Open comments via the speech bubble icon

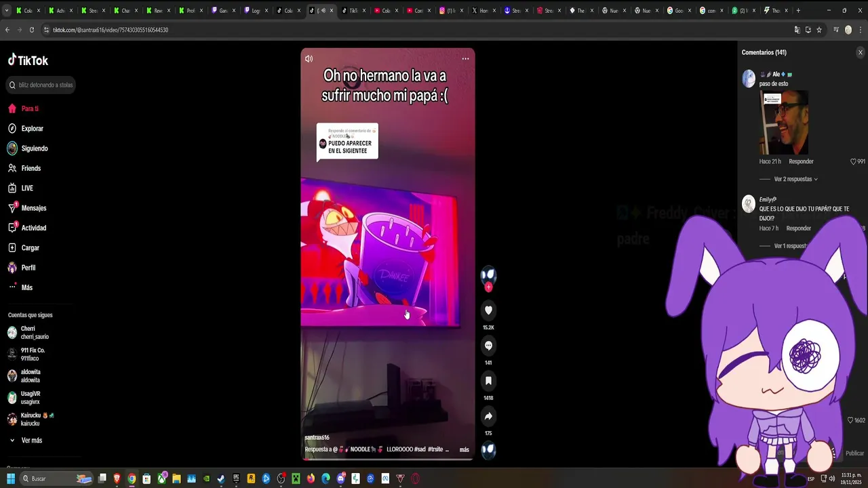pos(488,346)
